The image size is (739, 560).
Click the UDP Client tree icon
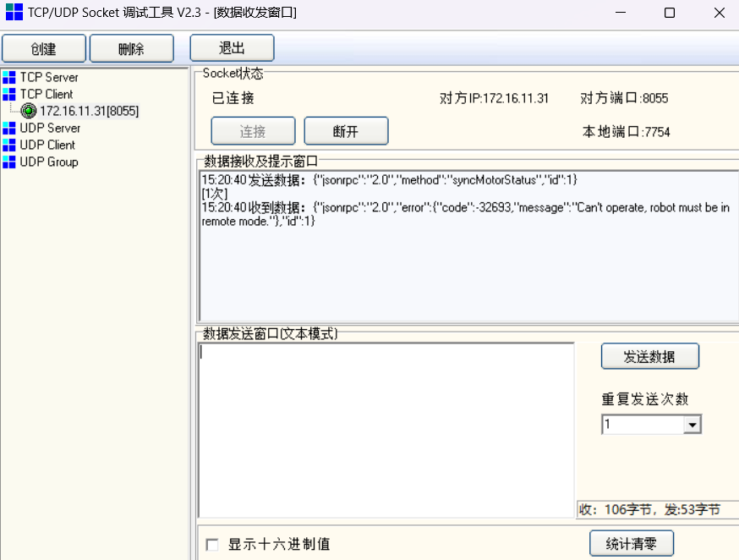pos(9,145)
